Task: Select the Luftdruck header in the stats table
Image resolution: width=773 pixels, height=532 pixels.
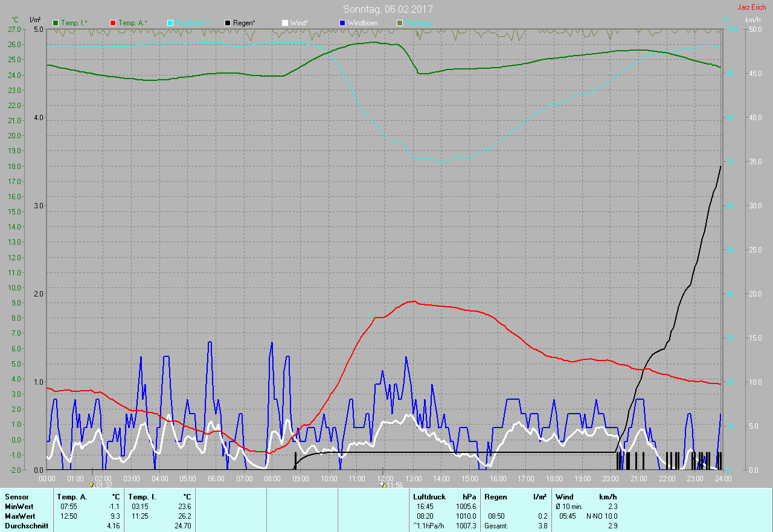Action: tap(429, 497)
